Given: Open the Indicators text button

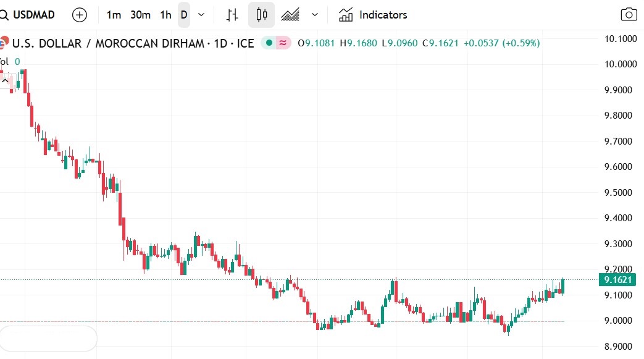Looking at the screenshot, I should coord(383,15).
